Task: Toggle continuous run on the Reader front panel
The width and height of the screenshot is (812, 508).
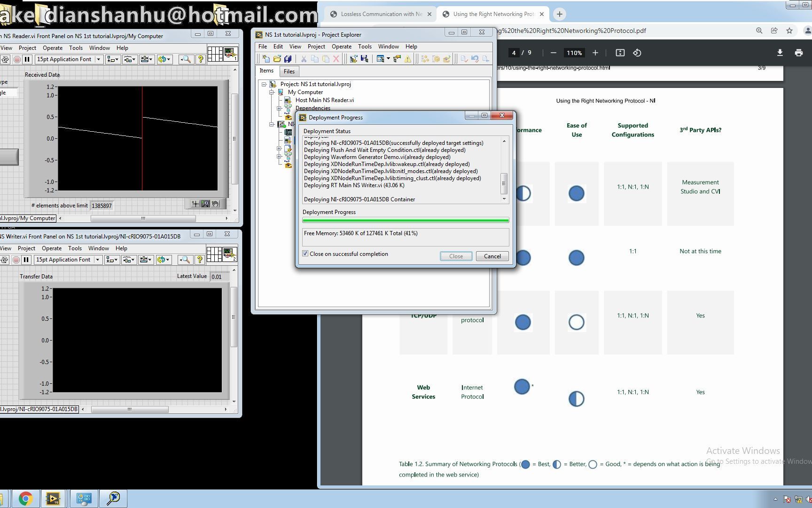Action: 5,59
